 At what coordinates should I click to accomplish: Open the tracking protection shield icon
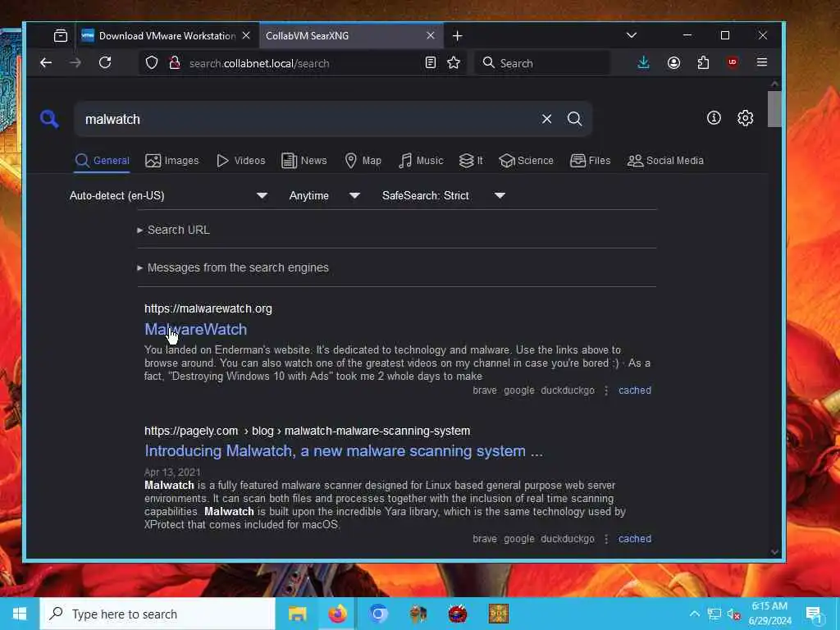(152, 62)
